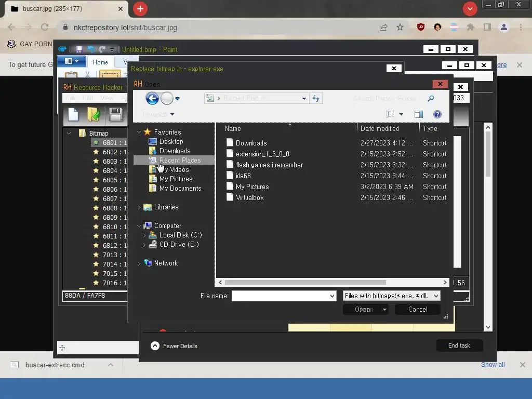The image size is (532, 399).
Task: Expand Local Disk (C:) node
Action: pyautogui.click(x=144, y=235)
